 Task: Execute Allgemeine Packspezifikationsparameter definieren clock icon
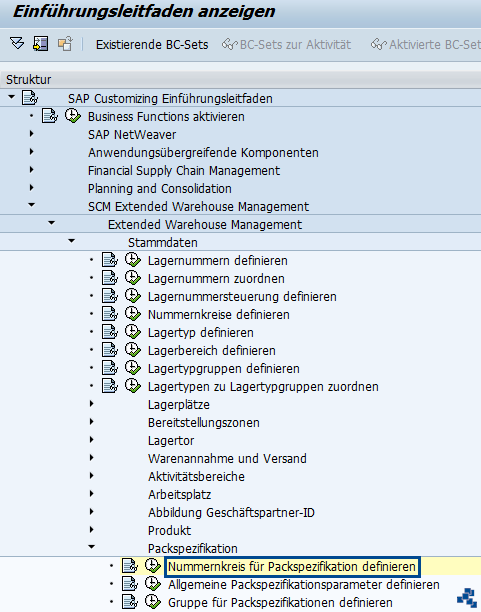[153, 584]
